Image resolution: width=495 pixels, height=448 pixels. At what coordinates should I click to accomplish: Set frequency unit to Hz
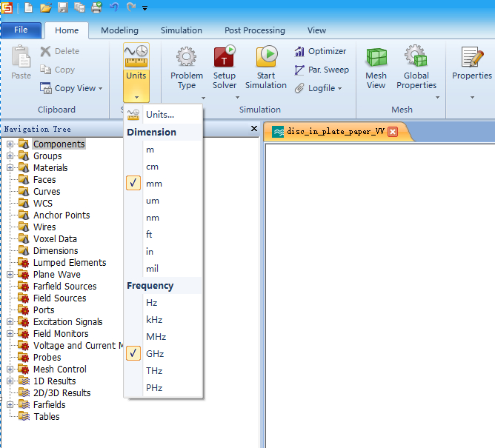tap(163, 303)
